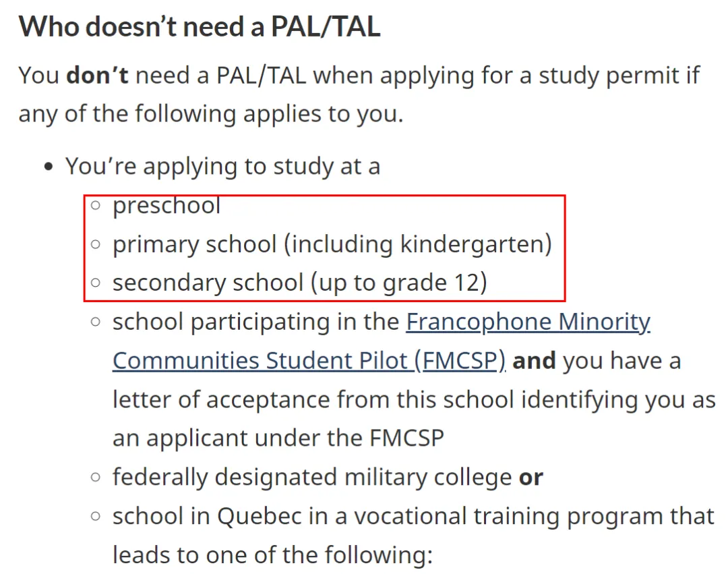Click the "You're applying to study at a" line
This screenshot has height=574, width=728.
tap(222, 167)
